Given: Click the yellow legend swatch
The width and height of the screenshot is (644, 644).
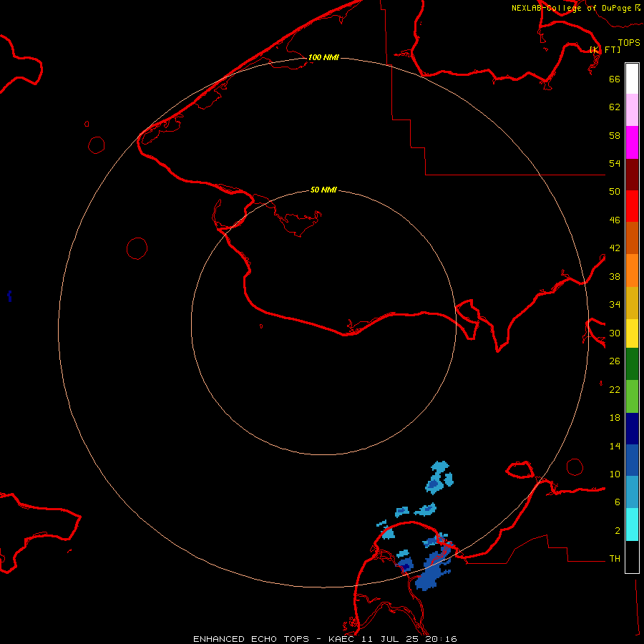Looking at the screenshot, I should point(632,333).
